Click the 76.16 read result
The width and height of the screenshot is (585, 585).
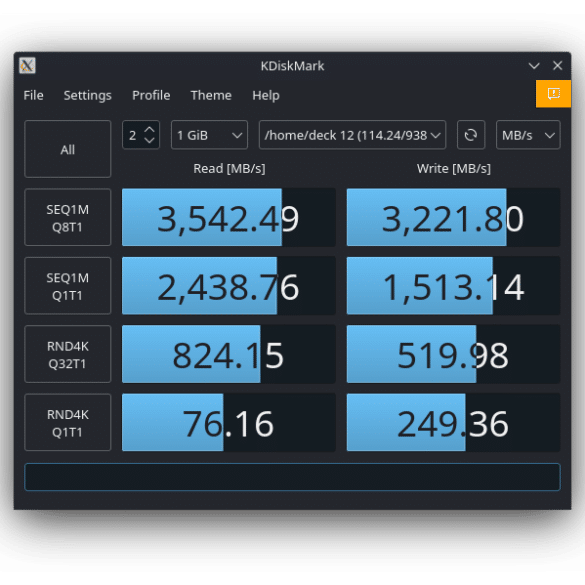tap(229, 422)
